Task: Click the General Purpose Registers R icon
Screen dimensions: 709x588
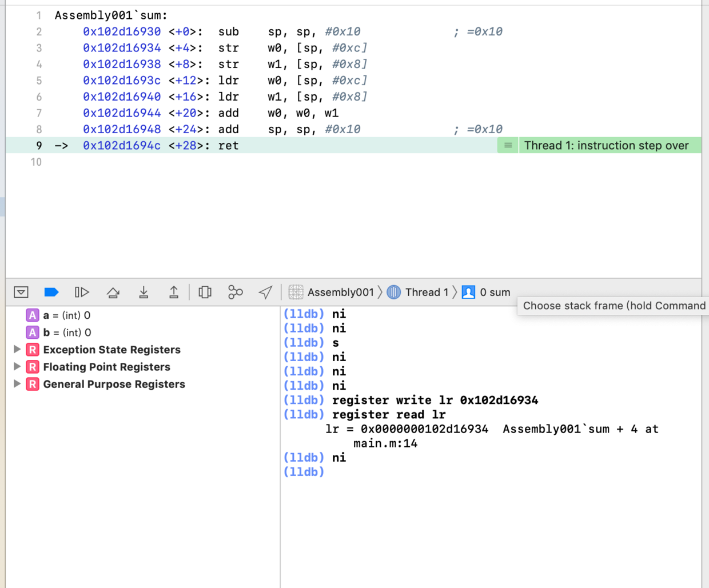Action: (33, 383)
